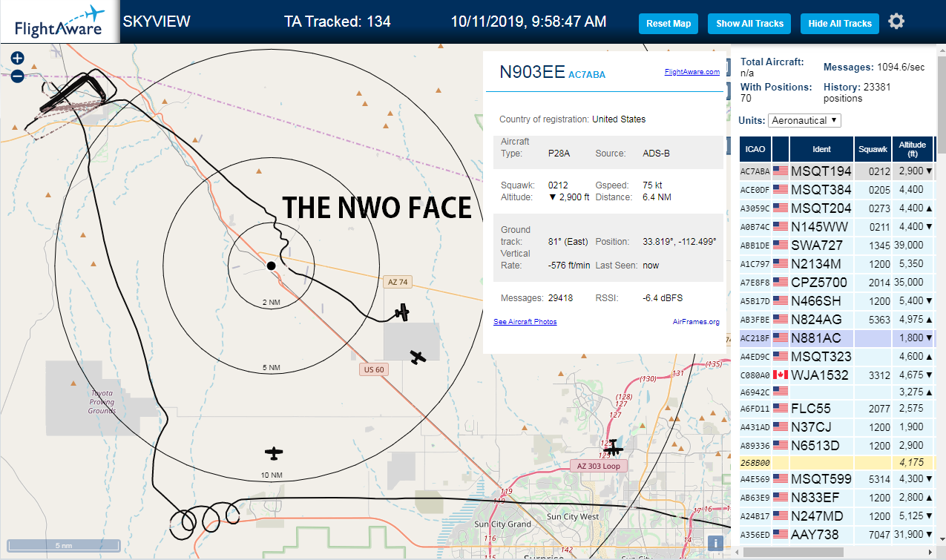Click US flag in N881AC row

781,337
